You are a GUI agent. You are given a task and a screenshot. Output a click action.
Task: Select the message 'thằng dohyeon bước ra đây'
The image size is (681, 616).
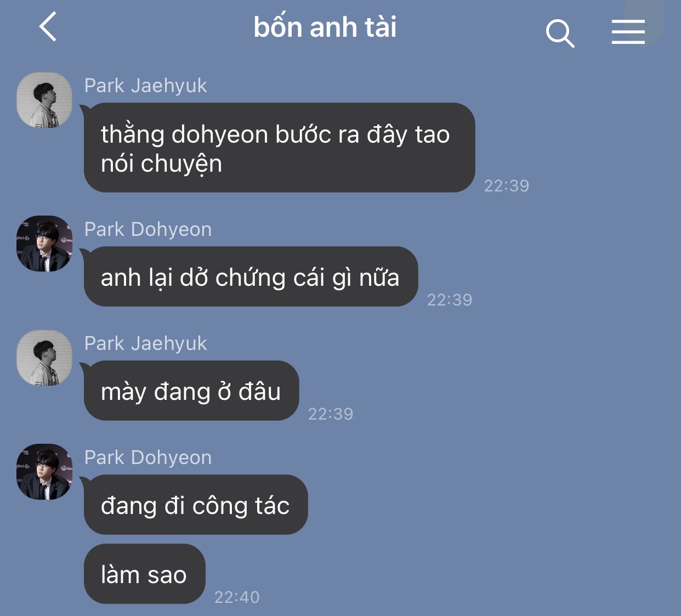[279, 148]
